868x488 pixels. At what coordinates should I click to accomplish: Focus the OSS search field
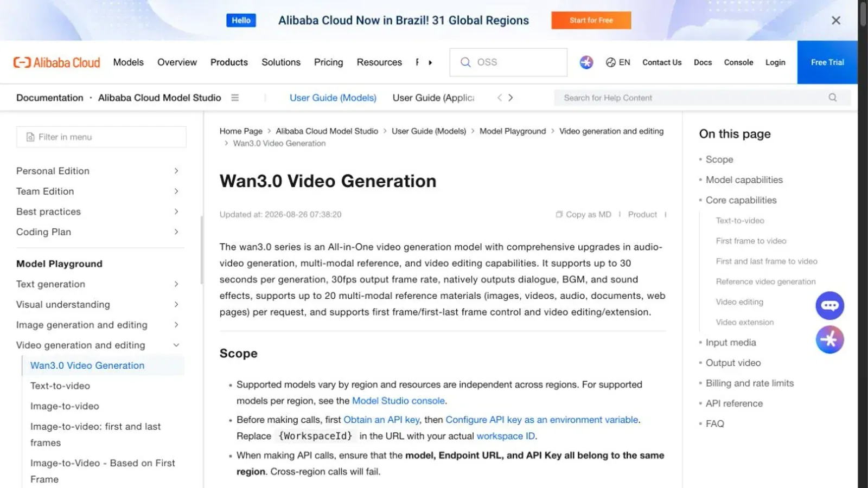[x=508, y=62]
